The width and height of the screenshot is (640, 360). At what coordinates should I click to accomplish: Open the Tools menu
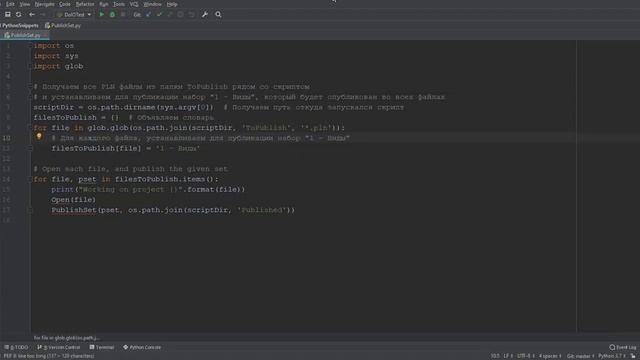point(119,4)
